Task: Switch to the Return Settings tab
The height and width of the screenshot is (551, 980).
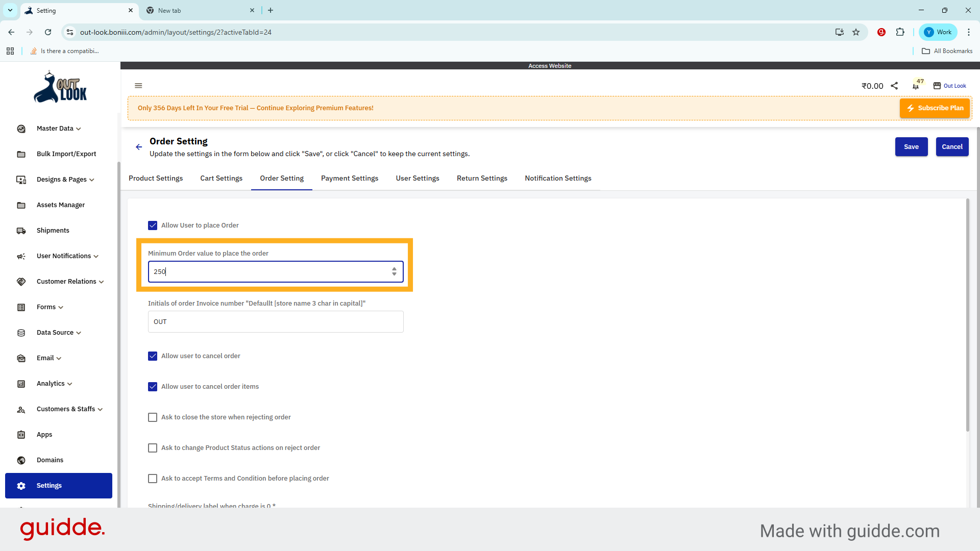Action: [x=482, y=178]
